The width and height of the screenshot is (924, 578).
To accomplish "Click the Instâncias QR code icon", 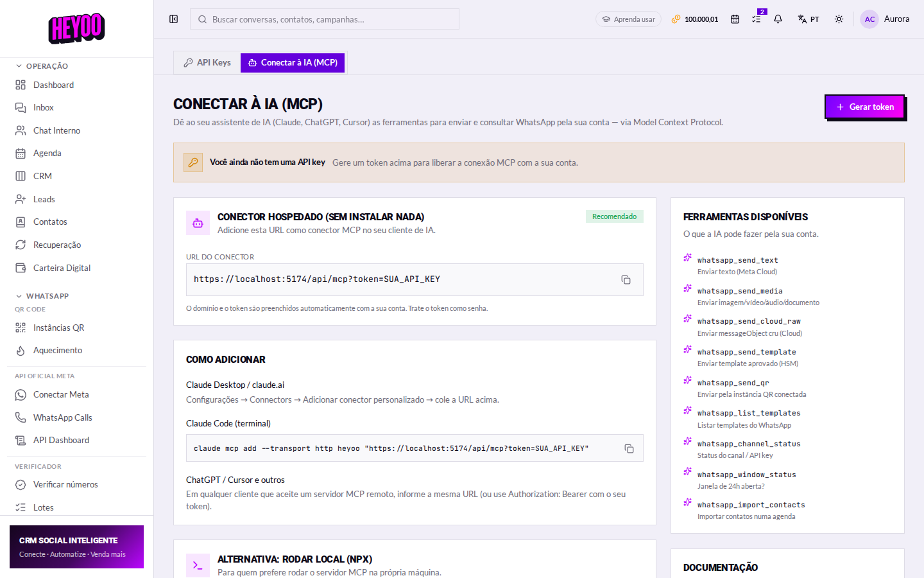I will pyautogui.click(x=21, y=328).
